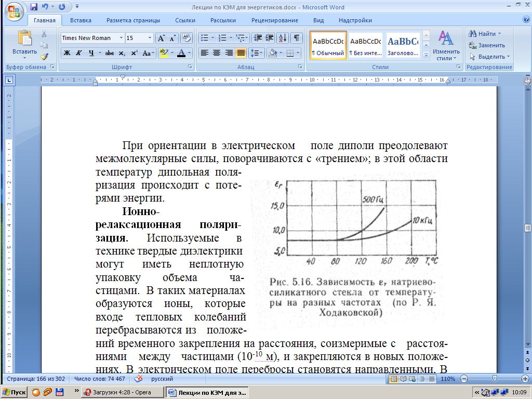Toggle show paragraph marks ¶
Viewport: 532px width, 399px height.
296,37
